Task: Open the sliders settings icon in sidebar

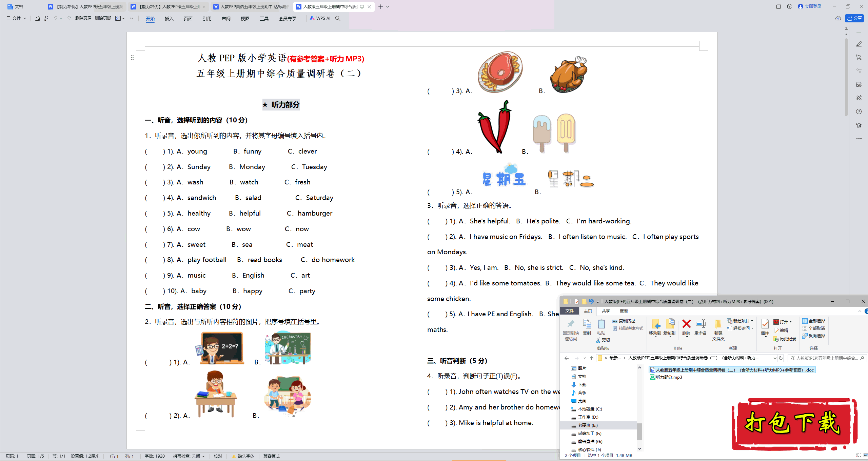Action: 859,71
